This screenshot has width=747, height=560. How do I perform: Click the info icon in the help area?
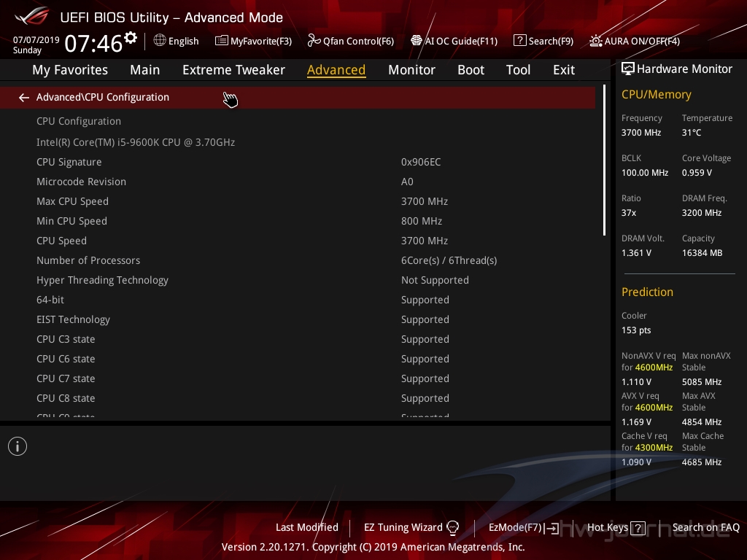click(18, 446)
